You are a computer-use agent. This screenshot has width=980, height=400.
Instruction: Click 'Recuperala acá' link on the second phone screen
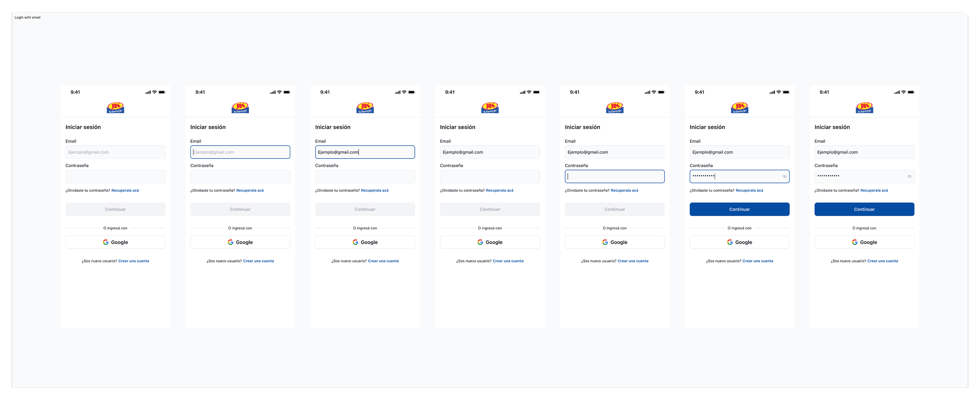click(250, 191)
